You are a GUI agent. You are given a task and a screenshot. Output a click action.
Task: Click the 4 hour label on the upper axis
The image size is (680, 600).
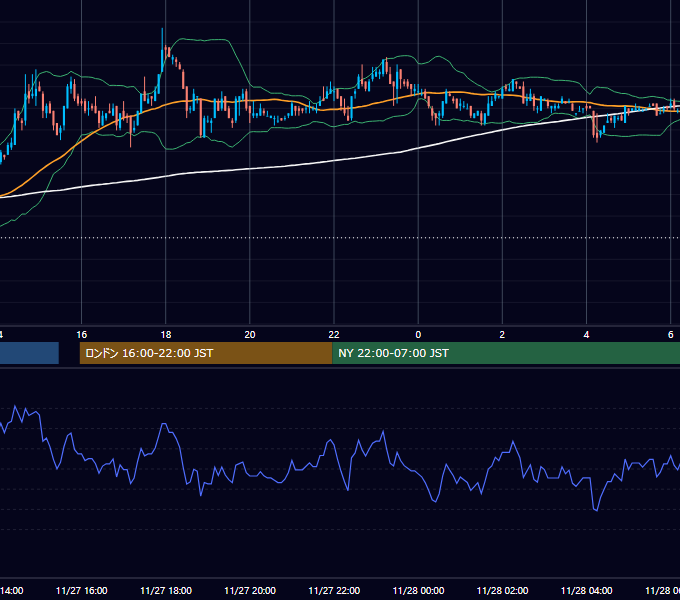pos(586,335)
